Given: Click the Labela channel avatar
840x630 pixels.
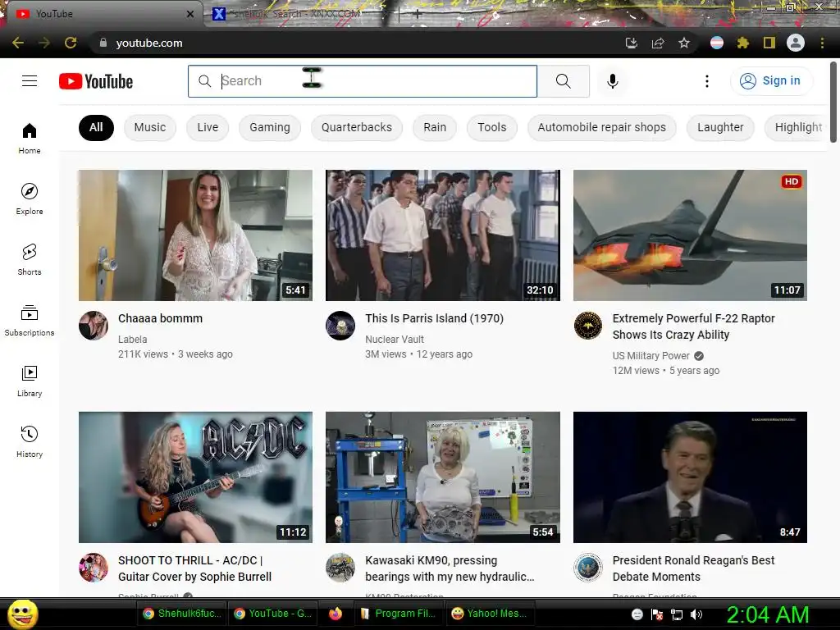Looking at the screenshot, I should [x=94, y=325].
